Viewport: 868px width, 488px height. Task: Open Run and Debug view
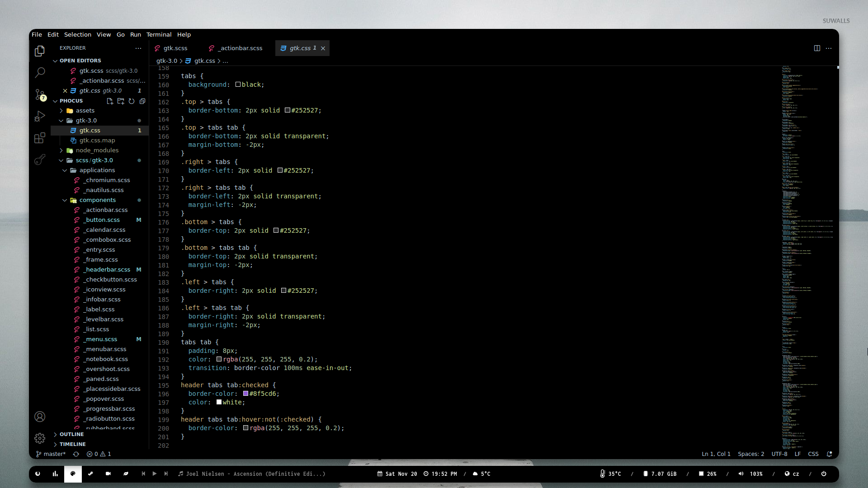pos(40,117)
